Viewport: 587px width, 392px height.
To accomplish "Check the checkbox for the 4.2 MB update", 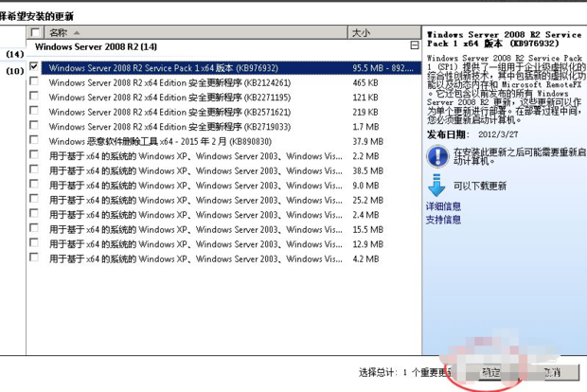I will pyautogui.click(x=34, y=258).
